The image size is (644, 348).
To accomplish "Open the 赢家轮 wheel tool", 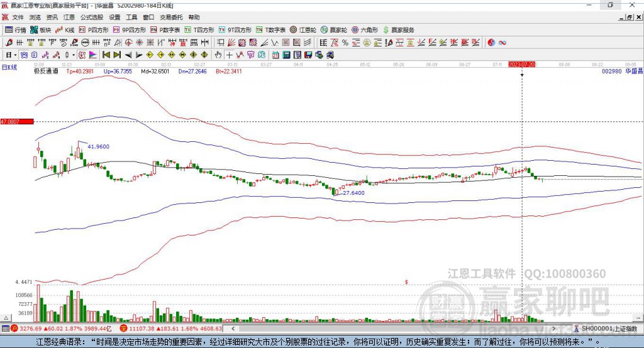I will click(x=333, y=30).
